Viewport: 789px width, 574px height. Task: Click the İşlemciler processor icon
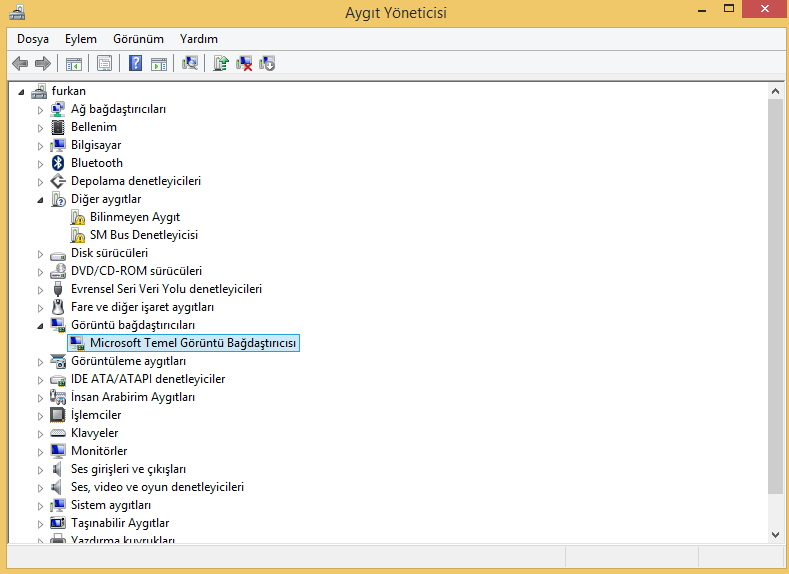pyautogui.click(x=58, y=415)
